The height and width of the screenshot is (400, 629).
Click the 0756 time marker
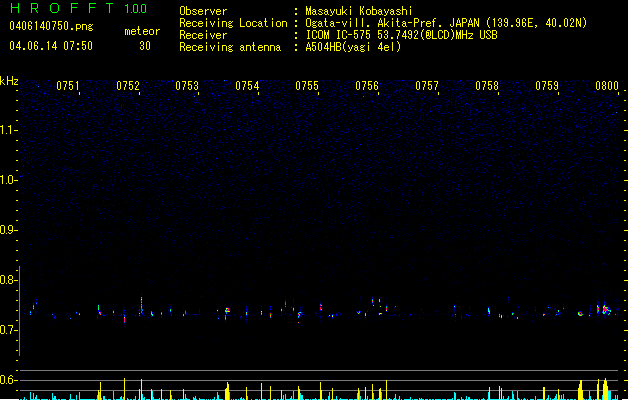point(367,86)
